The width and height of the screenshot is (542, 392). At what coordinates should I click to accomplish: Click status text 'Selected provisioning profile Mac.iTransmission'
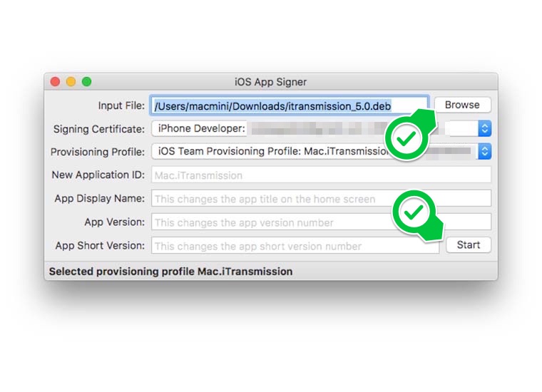click(x=170, y=272)
